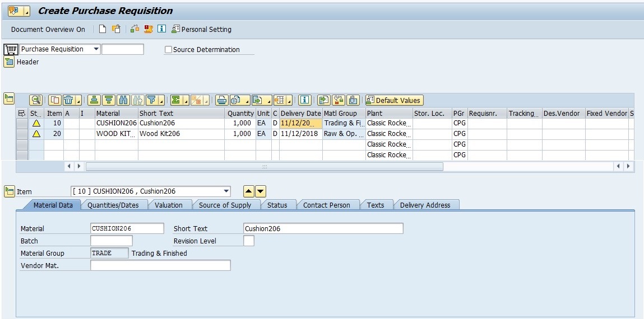
Task: Click the blue Help information icon beside Personal Setting
Action: coord(161,29)
